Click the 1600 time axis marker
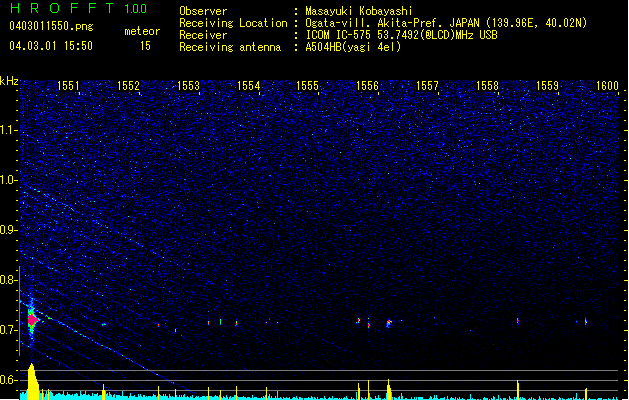Image resolution: width=629 pixels, height=400 pixels. pyautogui.click(x=607, y=86)
